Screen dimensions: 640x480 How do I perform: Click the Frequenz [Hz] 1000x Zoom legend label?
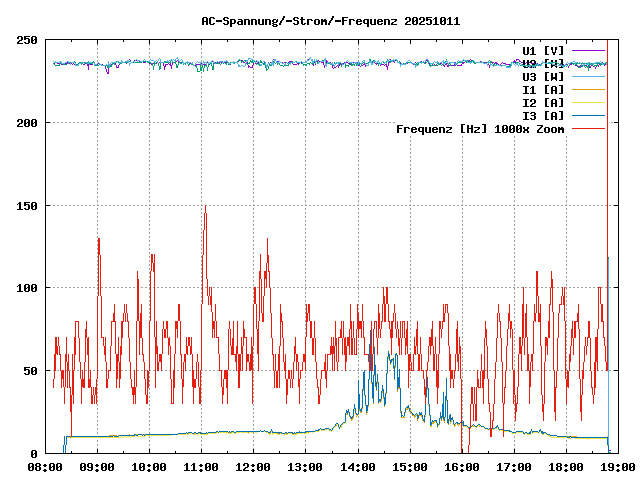coord(480,128)
